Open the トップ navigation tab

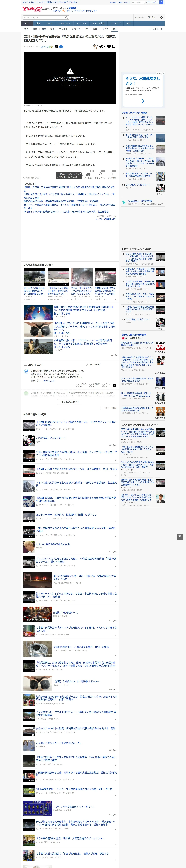tap(27, 24)
